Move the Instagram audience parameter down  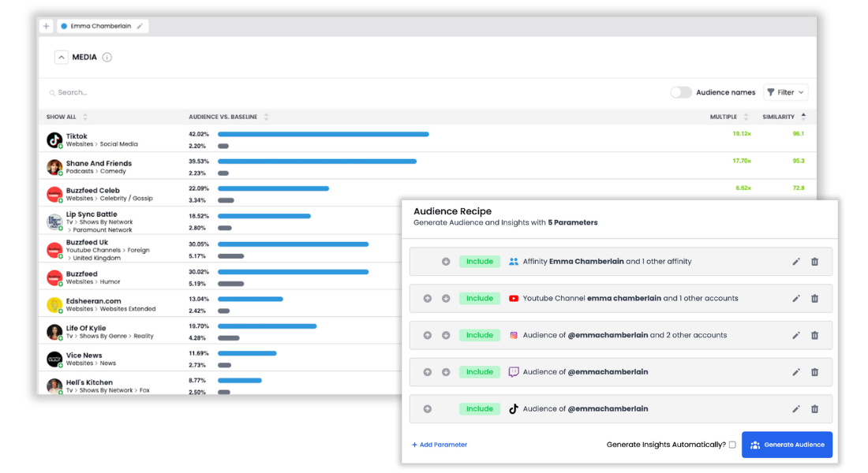point(446,335)
